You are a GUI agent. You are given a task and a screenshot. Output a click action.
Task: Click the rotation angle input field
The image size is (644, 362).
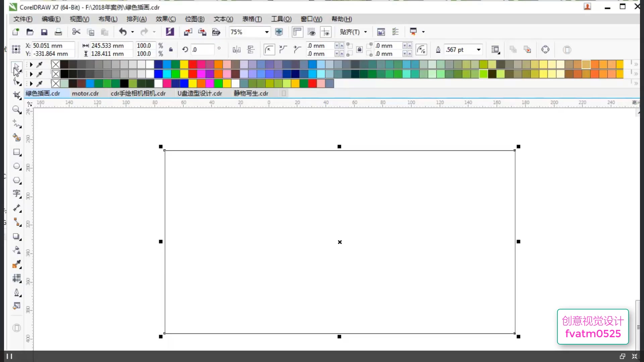(202, 50)
